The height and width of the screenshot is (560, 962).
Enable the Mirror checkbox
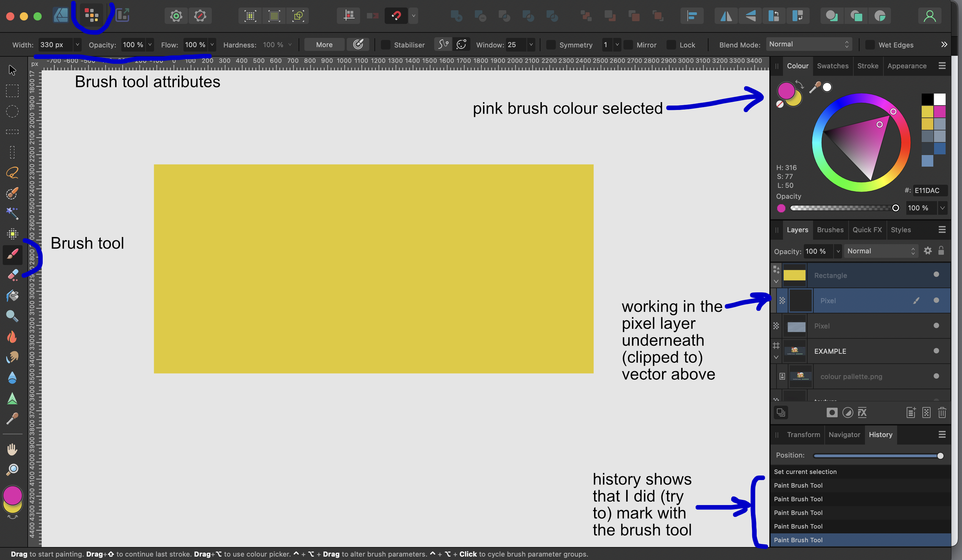pyautogui.click(x=628, y=45)
